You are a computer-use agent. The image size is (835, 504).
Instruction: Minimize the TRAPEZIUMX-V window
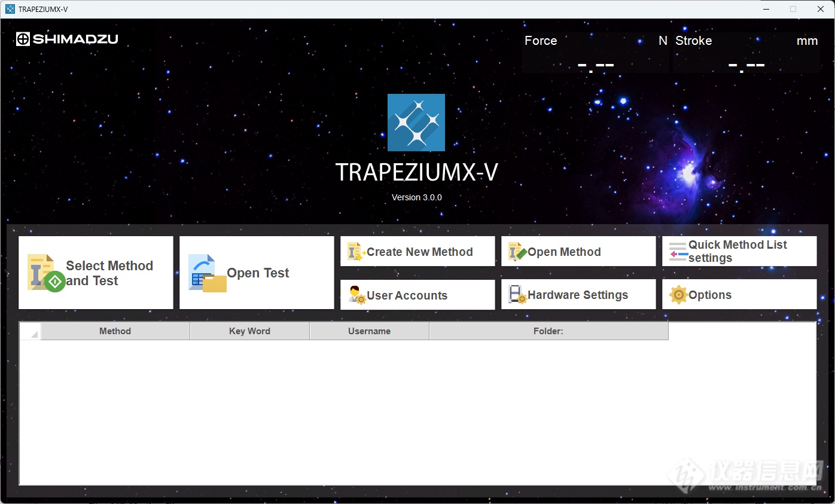766,9
